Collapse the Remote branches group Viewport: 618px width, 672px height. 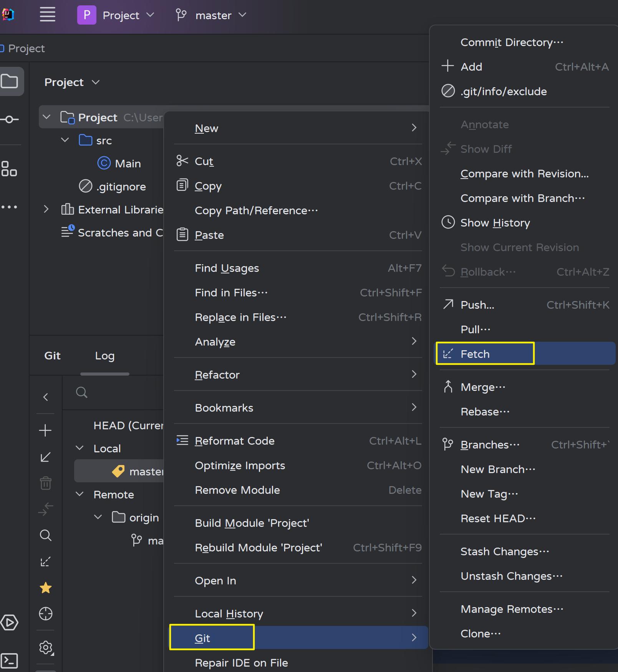tap(80, 494)
